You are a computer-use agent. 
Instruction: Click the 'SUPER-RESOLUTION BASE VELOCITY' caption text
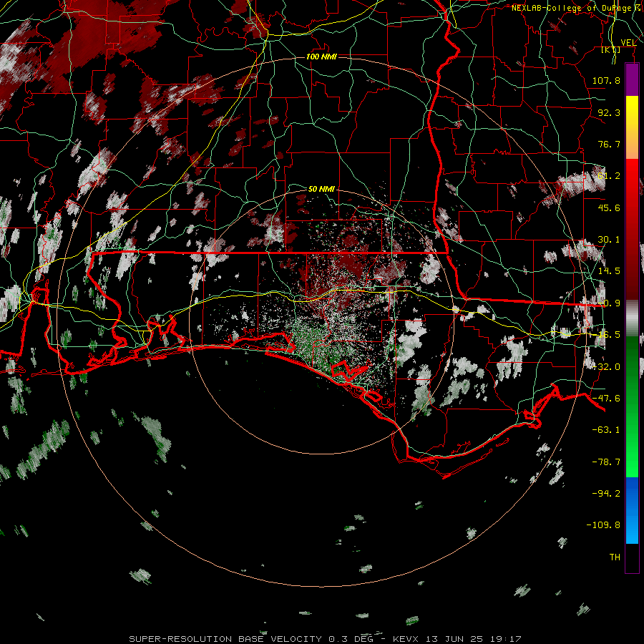click(225, 639)
